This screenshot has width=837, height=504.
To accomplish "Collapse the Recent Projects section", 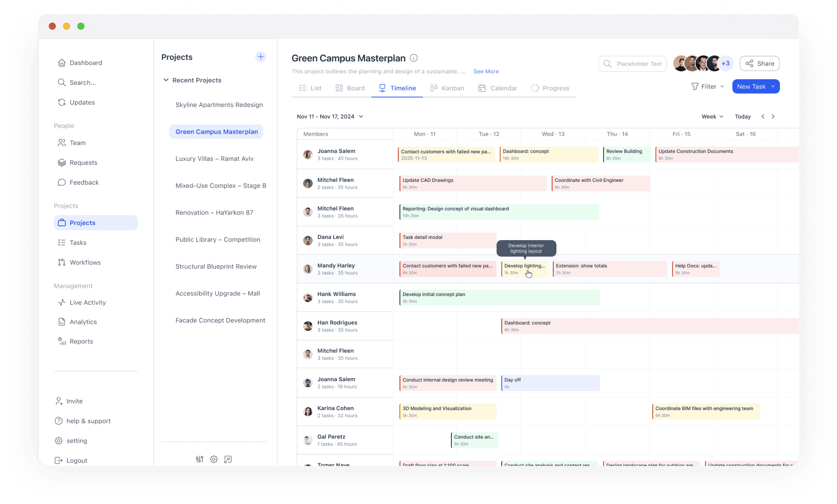I will (x=166, y=80).
